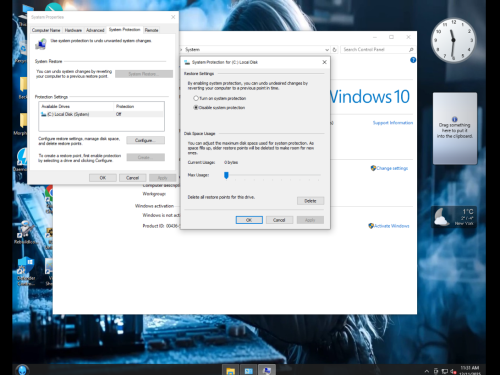Open the Change settings link

click(392, 168)
